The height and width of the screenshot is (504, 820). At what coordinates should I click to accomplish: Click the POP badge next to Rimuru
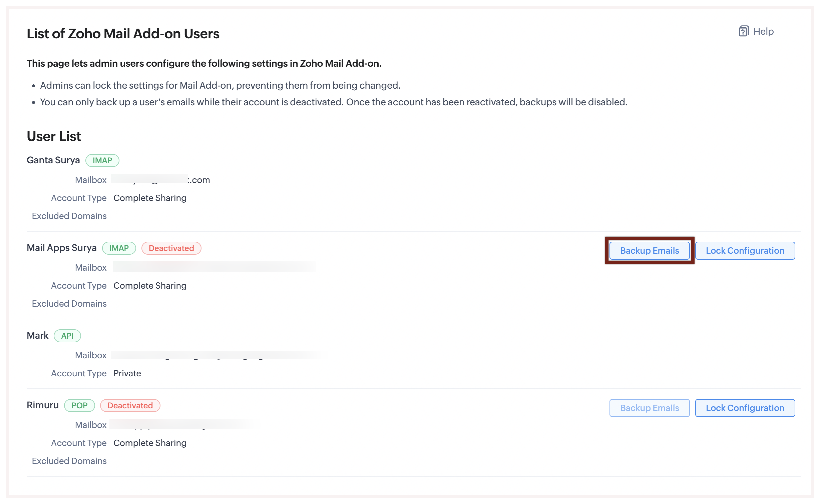(79, 405)
